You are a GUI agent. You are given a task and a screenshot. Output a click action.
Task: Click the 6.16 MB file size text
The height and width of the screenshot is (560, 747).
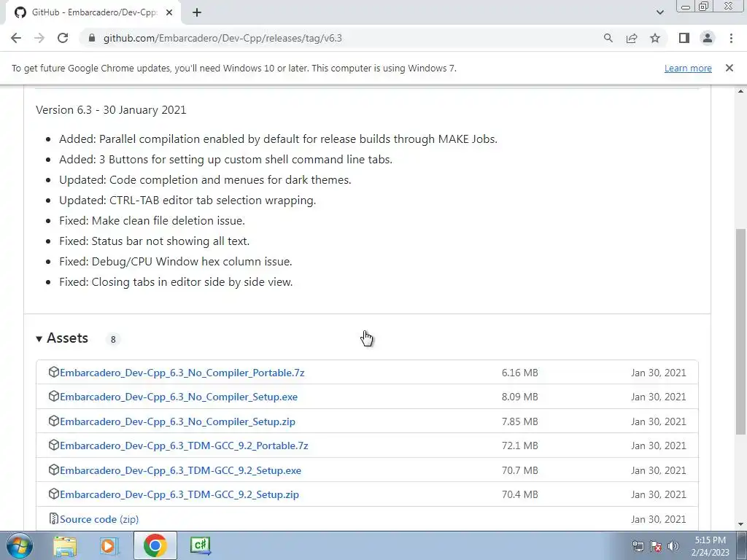(x=519, y=373)
